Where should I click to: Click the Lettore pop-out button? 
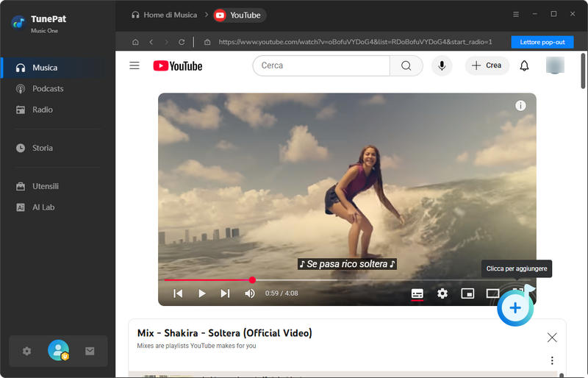click(x=542, y=42)
